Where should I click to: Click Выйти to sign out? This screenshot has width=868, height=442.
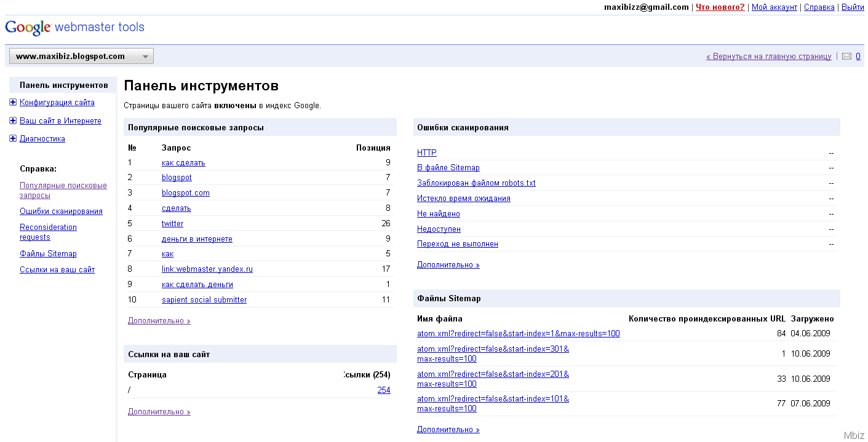(x=853, y=7)
